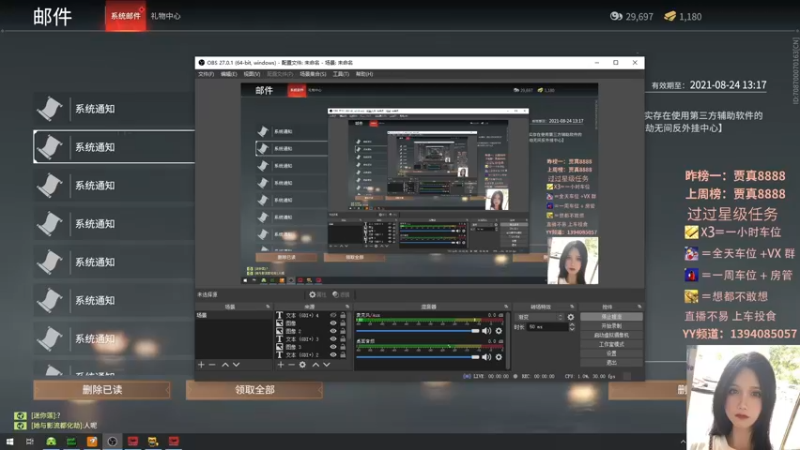The image size is (800, 450).
Task: Toggle lock on the 文本 (GDI+) 4 source
Action: [343, 315]
